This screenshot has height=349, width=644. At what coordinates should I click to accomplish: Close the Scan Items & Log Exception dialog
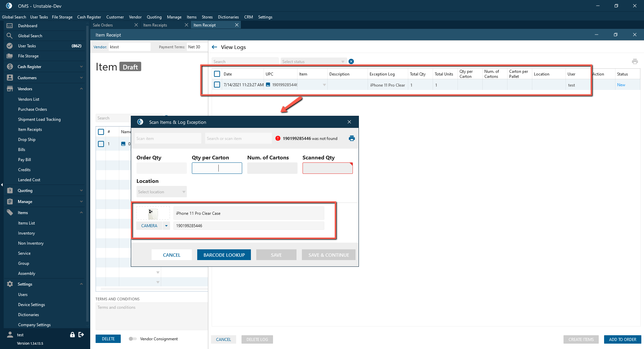[349, 122]
